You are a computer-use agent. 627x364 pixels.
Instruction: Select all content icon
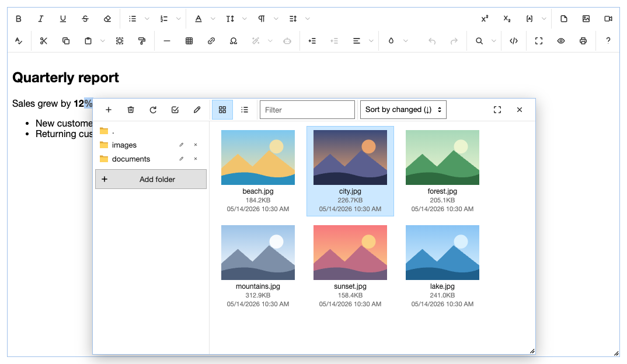(x=120, y=41)
